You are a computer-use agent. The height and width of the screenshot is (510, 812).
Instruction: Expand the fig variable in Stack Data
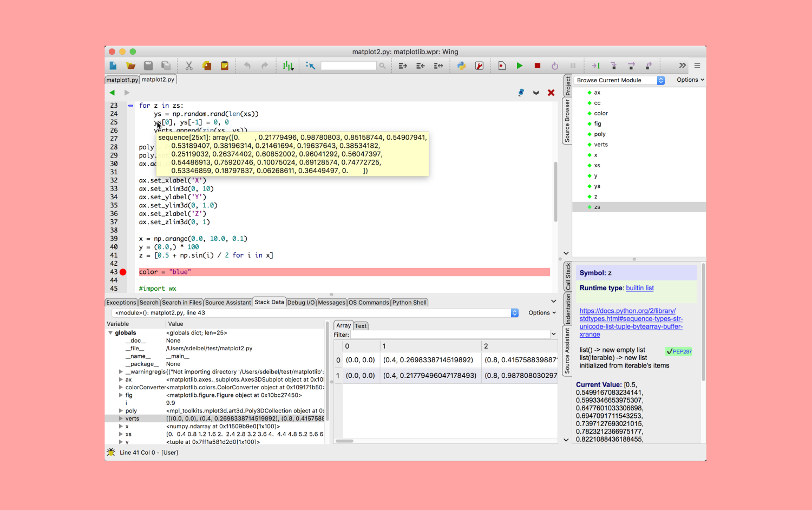click(121, 395)
